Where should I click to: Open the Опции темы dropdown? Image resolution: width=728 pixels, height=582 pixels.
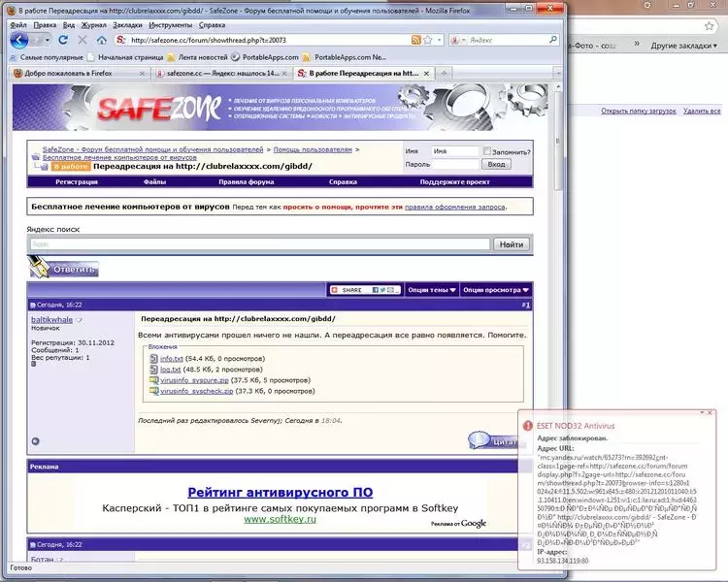(431, 290)
